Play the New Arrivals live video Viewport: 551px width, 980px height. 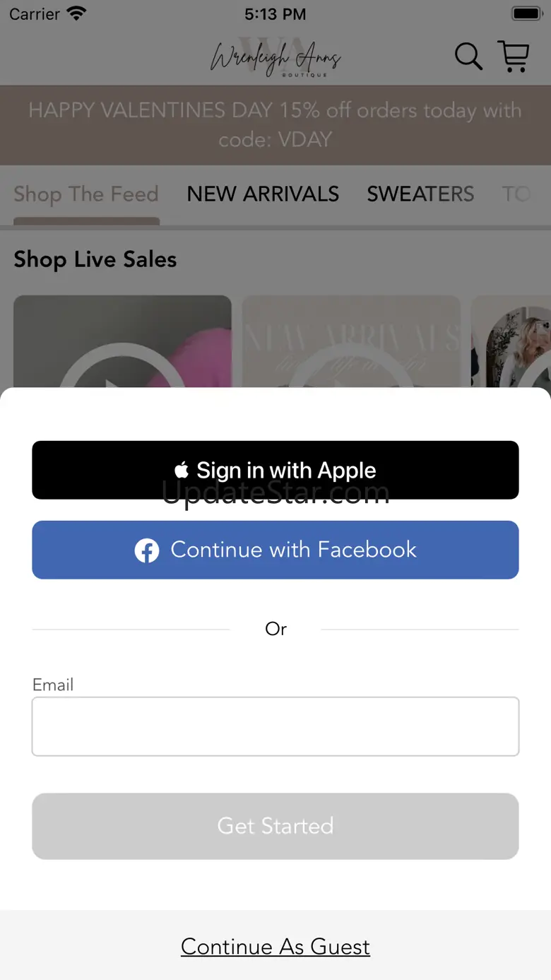pos(351,342)
